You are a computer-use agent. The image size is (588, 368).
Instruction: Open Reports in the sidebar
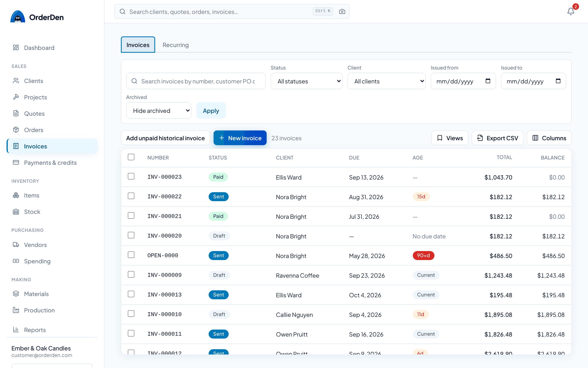52,330
